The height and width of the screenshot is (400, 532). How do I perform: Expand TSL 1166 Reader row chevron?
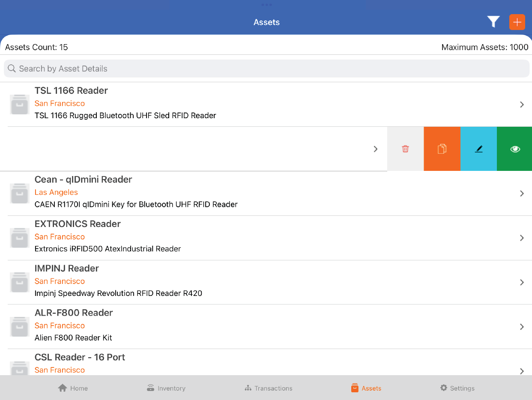point(522,104)
